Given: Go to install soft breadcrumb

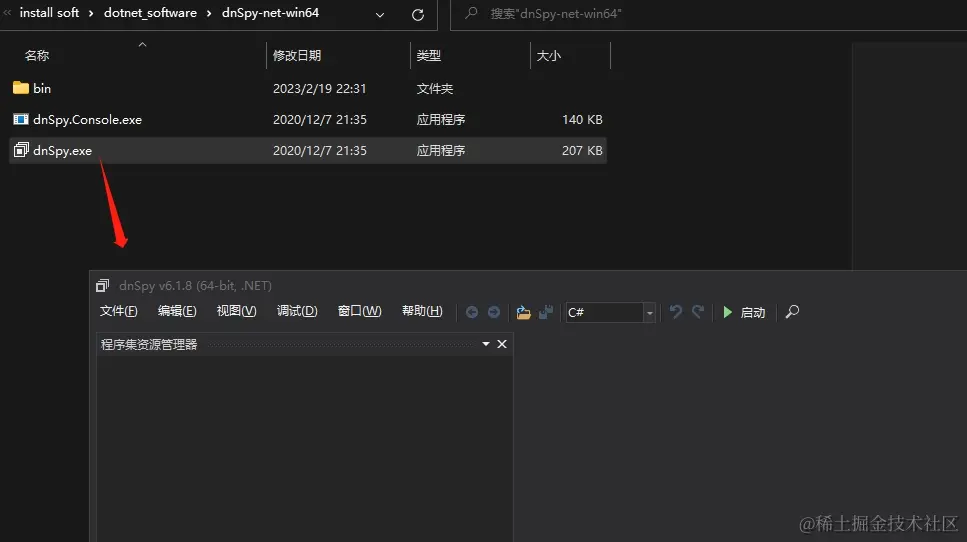Looking at the screenshot, I should point(49,13).
